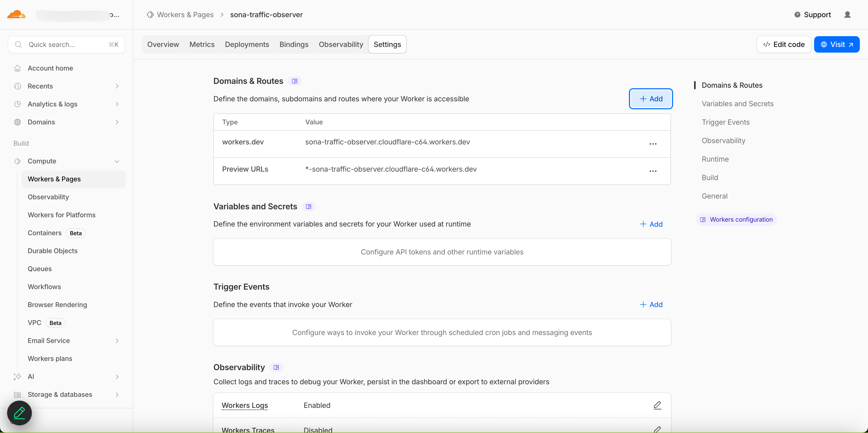Expand the Email Service sidebar item
The width and height of the screenshot is (868, 433).
[x=117, y=341]
